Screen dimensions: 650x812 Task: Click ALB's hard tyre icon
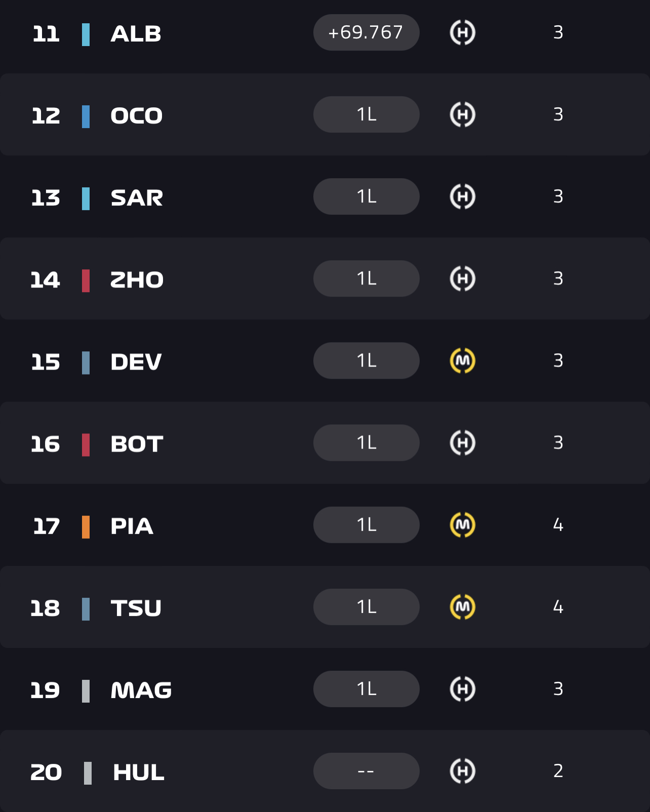(462, 33)
